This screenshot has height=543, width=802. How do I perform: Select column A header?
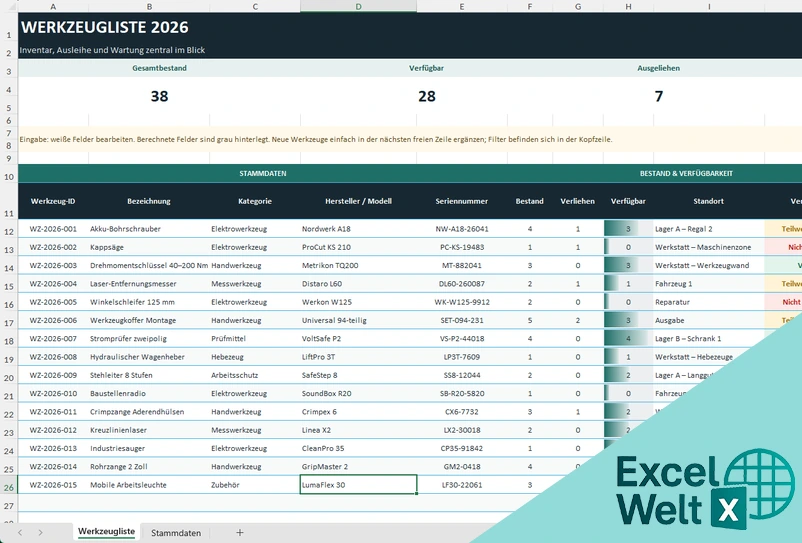click(x=53, y=6)
